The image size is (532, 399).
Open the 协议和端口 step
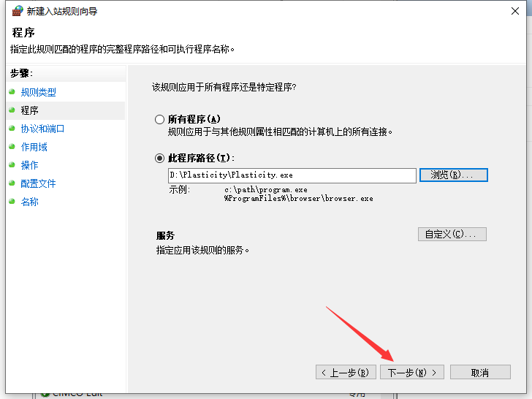click(x=42, y=129)
